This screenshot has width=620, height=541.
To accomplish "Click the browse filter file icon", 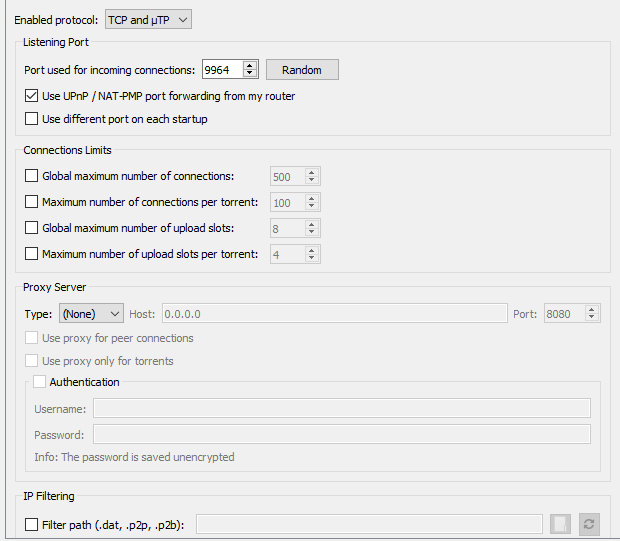I will pos(561,524).
